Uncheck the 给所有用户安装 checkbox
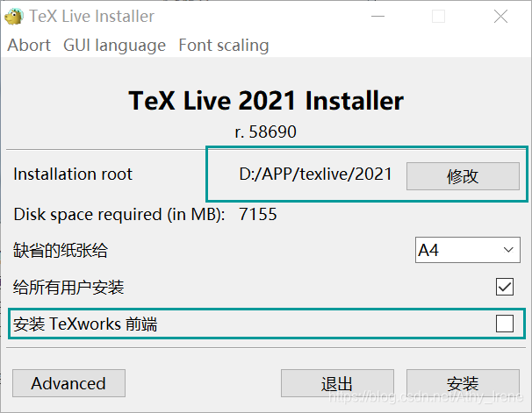 point(505,287)
